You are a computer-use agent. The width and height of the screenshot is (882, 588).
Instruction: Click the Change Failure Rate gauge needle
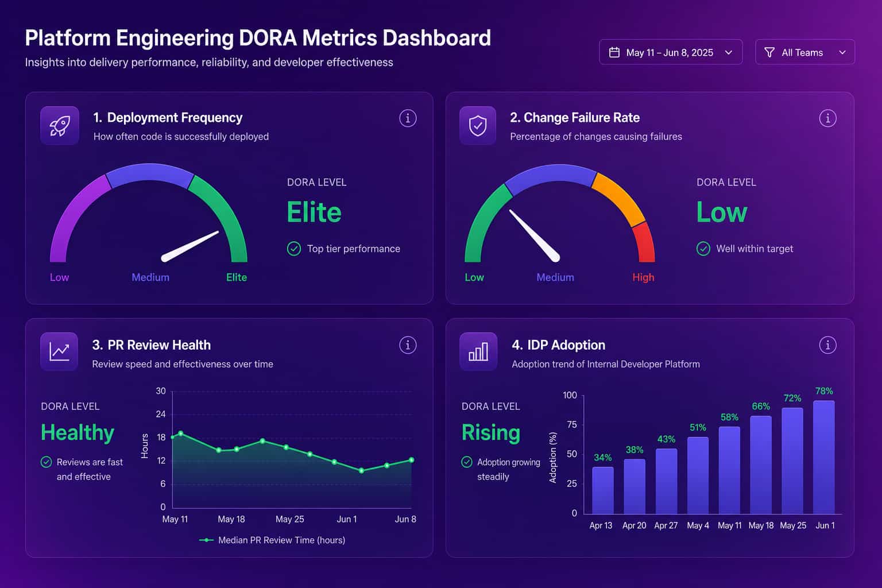(x=534, y=235)
